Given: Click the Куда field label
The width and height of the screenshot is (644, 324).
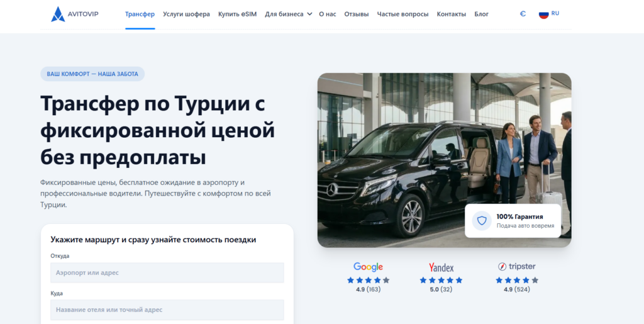Looking at the screenshot, I should [x=57, y=293].
